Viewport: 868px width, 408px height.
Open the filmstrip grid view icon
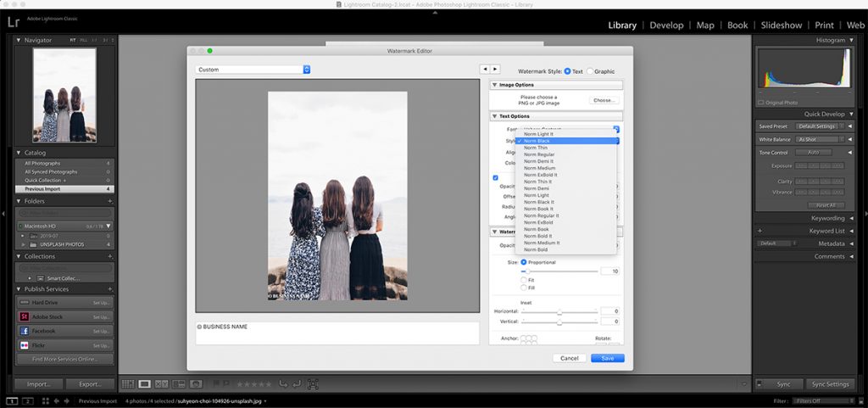click(x=46, y=401)
